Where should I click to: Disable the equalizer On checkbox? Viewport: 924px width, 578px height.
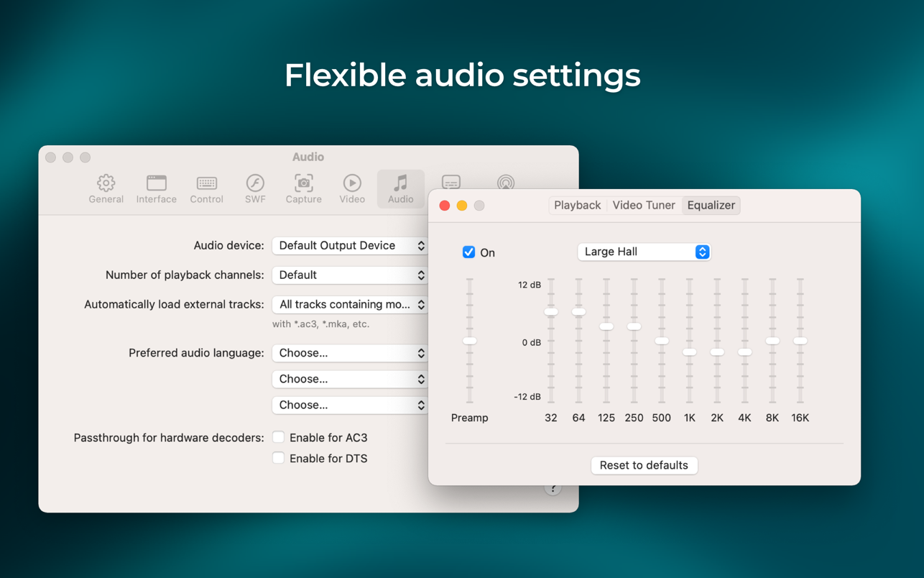point(468,252)
